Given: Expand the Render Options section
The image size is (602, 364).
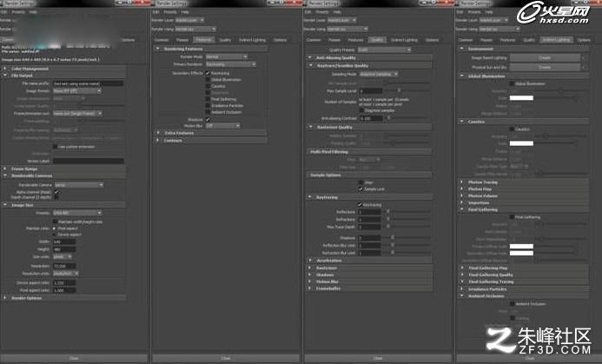Looking at the screenshot, I should click(x=63, y=298).
